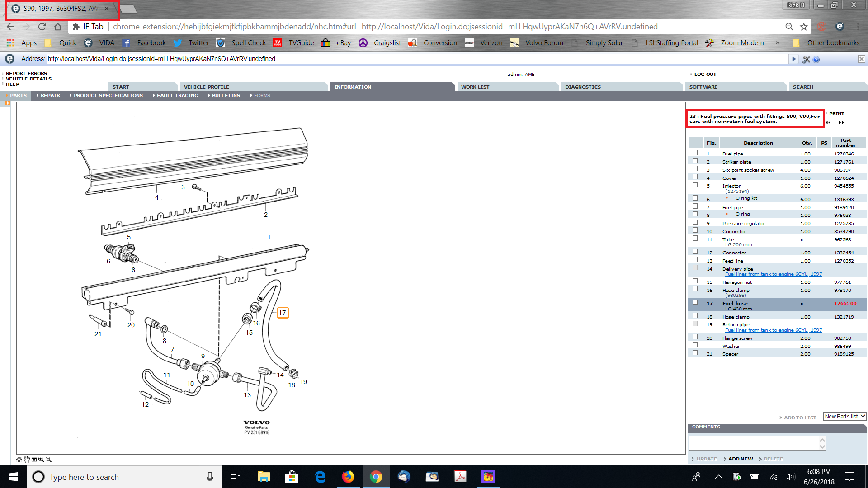This screenshot has width=868, height=488.
Task: Check the Fuel pipe 1270346 checkbox
Action: [695, 153]
